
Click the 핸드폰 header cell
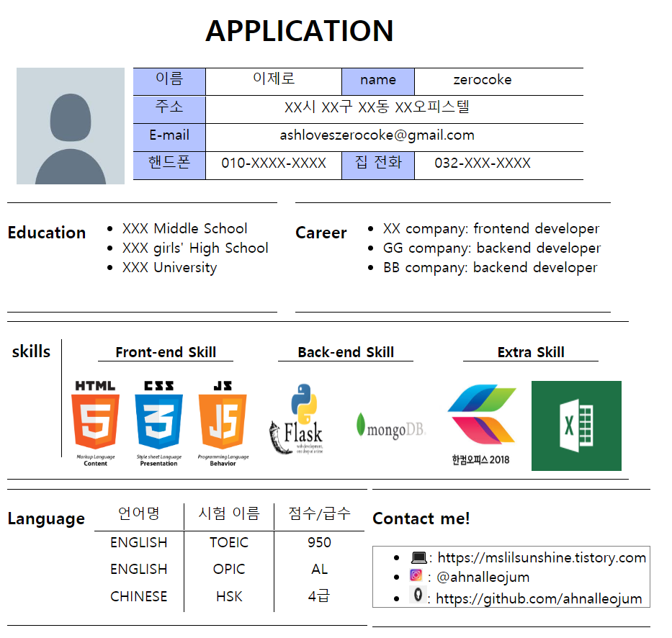click(169, 166)
